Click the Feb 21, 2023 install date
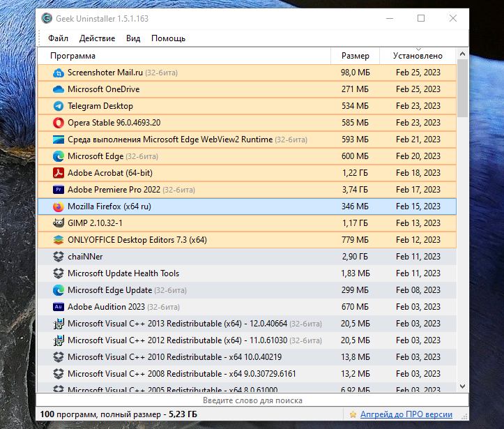Screen dimensions: 504x429 (x=418, y=140)
